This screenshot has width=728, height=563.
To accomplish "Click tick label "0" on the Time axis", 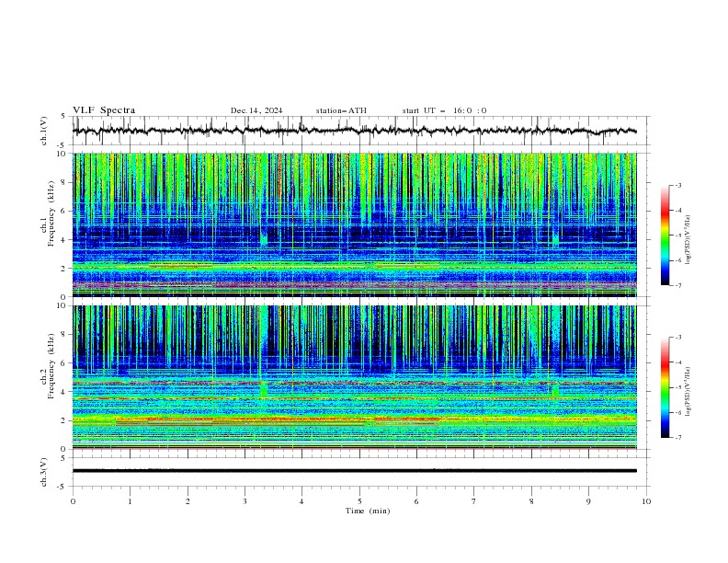I will 73,501.
